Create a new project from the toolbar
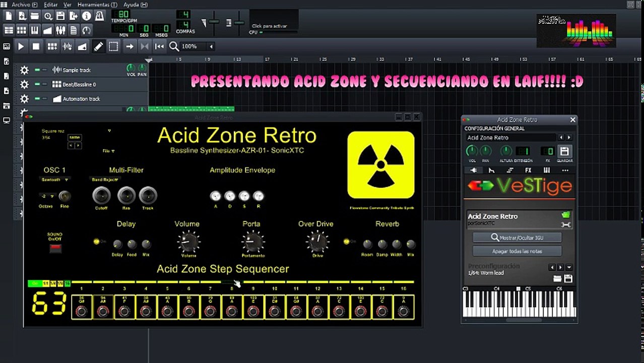 tap(9, 16)
